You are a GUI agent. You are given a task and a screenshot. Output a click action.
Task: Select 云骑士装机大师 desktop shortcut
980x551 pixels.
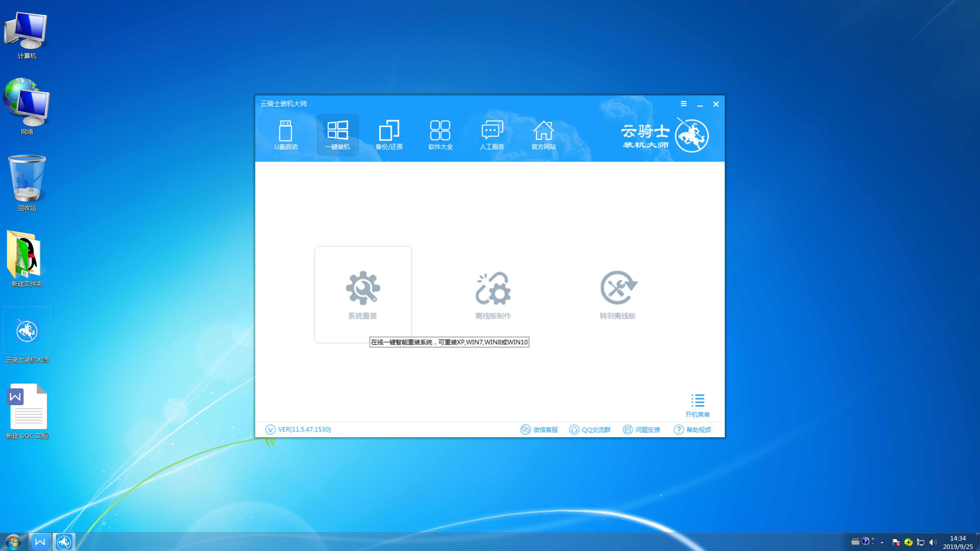pos(27,335)
